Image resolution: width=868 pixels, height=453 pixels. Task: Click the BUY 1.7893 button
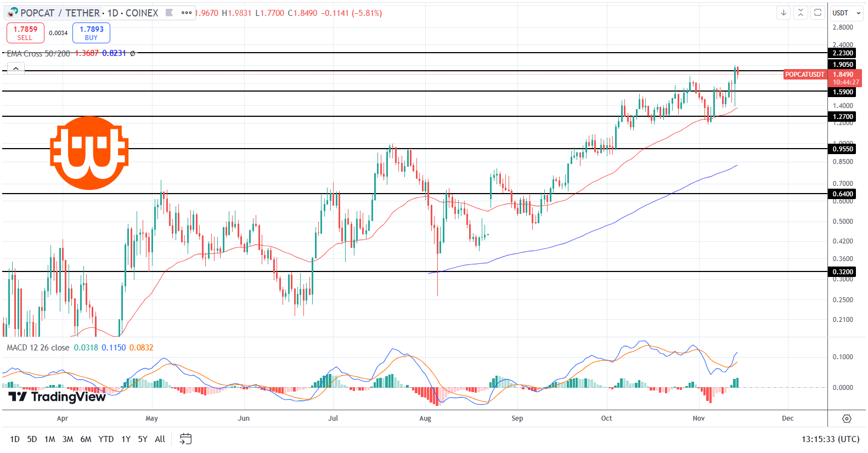91,33
